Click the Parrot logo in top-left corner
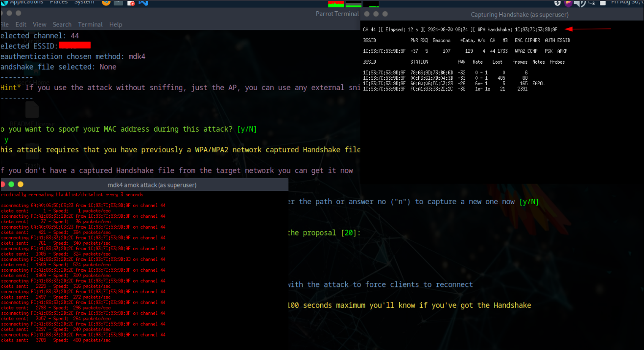The image size is (644, 350). 3,2
